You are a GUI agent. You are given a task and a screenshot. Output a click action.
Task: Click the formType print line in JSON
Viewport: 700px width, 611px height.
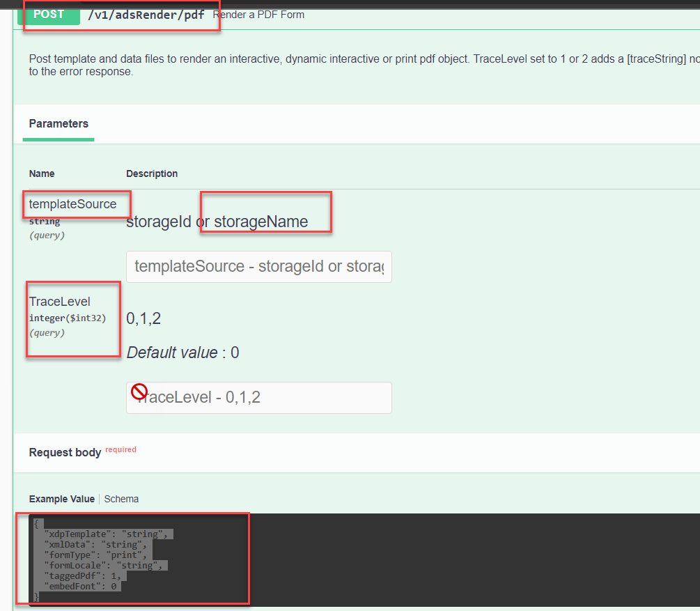coord(95,555)
